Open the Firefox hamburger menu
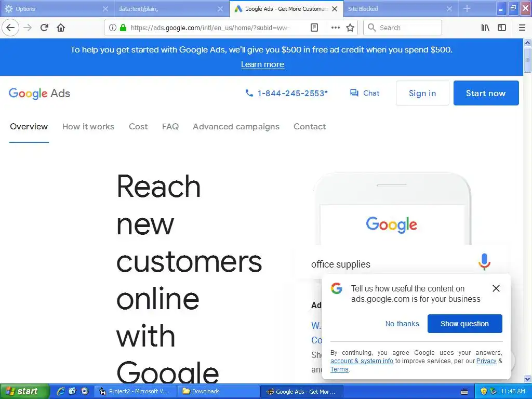Screen dimensions: 532x399 pyautogui.click(x=522, y=28)
